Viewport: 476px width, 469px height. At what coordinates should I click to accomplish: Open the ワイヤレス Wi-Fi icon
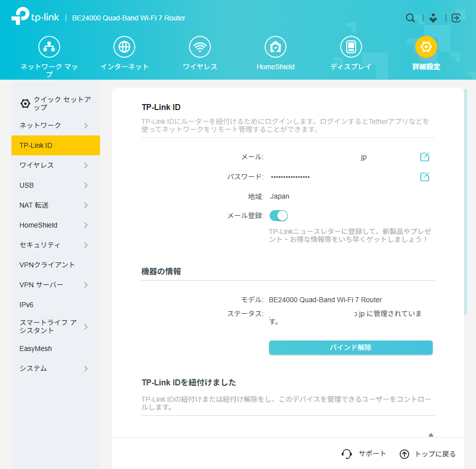coord(200,47)
